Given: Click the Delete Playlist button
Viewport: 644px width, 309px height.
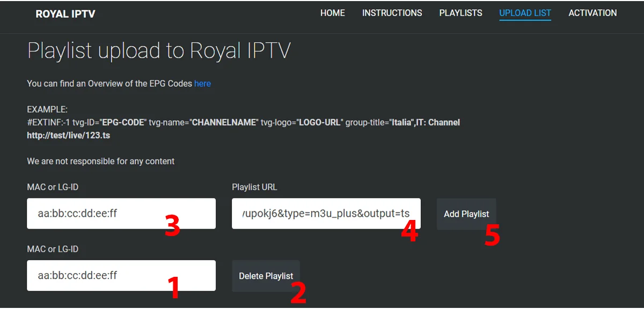Looking at the screenshot, I should [266, 276].
